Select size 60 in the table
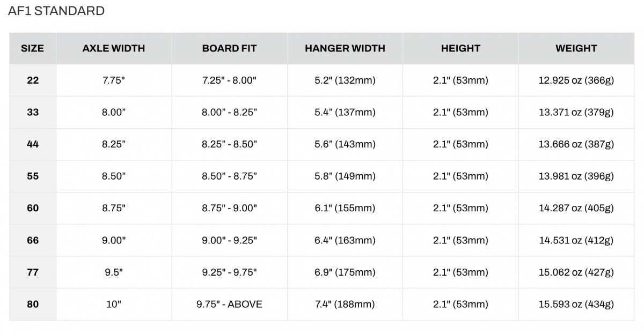 coord(33,208)
